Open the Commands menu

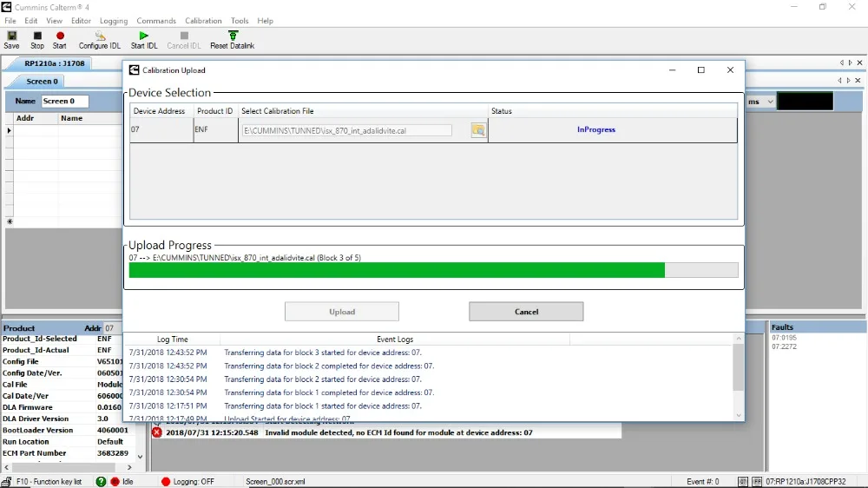(156, 21)
